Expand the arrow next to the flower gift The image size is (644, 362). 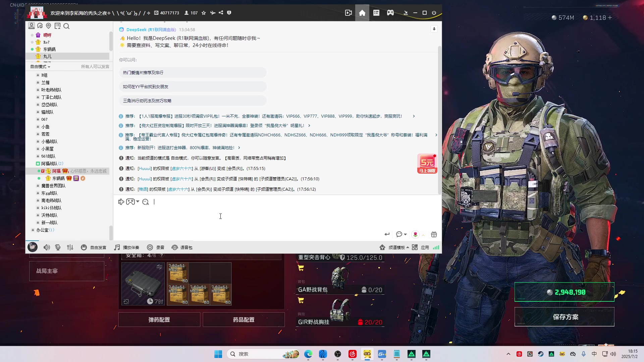pos(423,235)
